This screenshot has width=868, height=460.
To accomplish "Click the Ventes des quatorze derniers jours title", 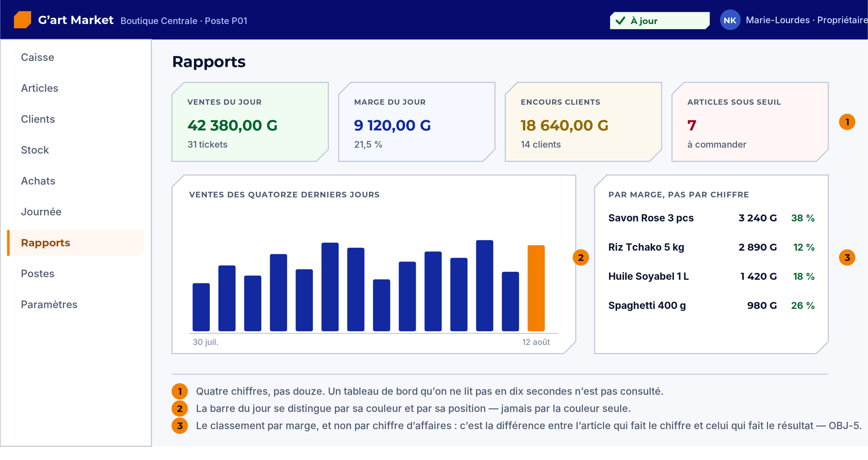I will pyautogui.click(x=284, y=195).
